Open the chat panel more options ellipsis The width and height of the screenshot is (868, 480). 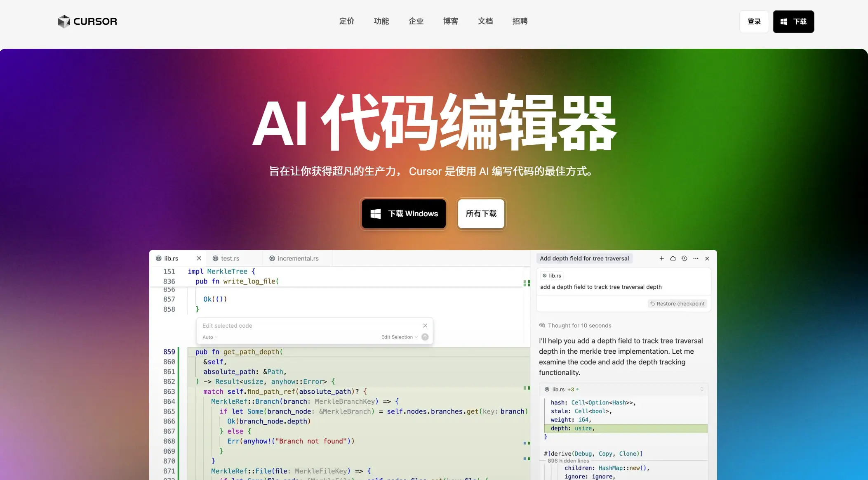[x=696, y=258]
